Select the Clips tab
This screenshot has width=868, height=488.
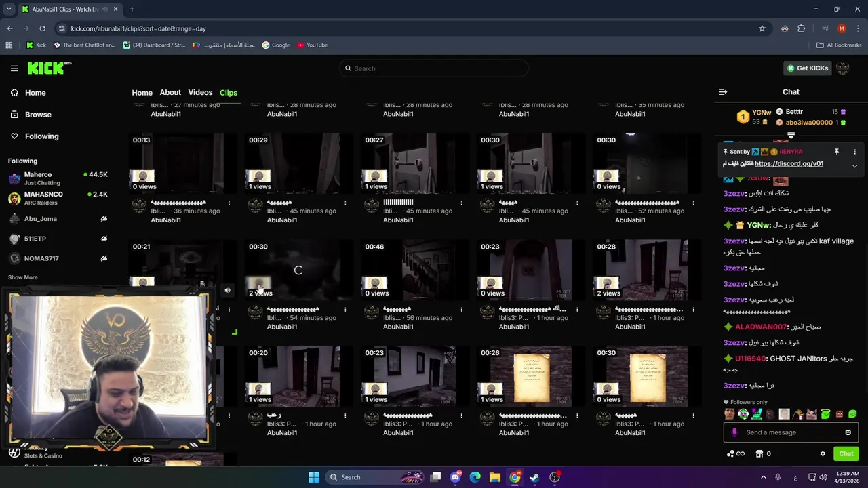(x=229, y=93)
